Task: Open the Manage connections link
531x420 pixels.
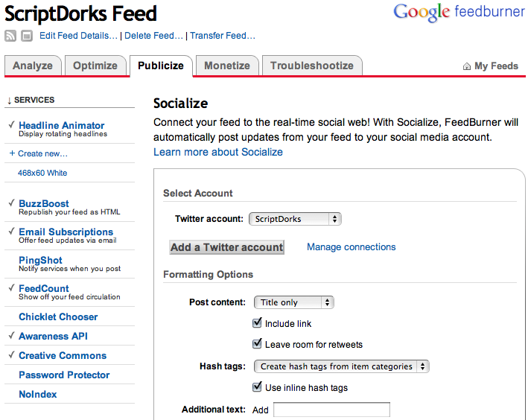Action: (x=352, y=247)
